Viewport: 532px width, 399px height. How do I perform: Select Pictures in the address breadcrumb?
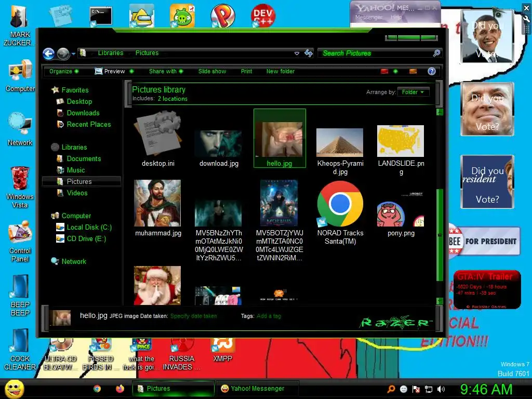click(147, 53)
